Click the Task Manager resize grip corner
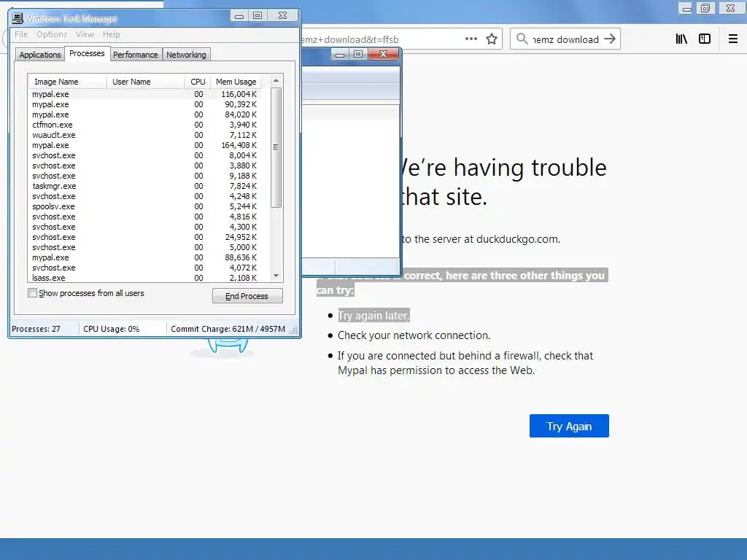Screen dimensions: 747x560 click(294, 330)
